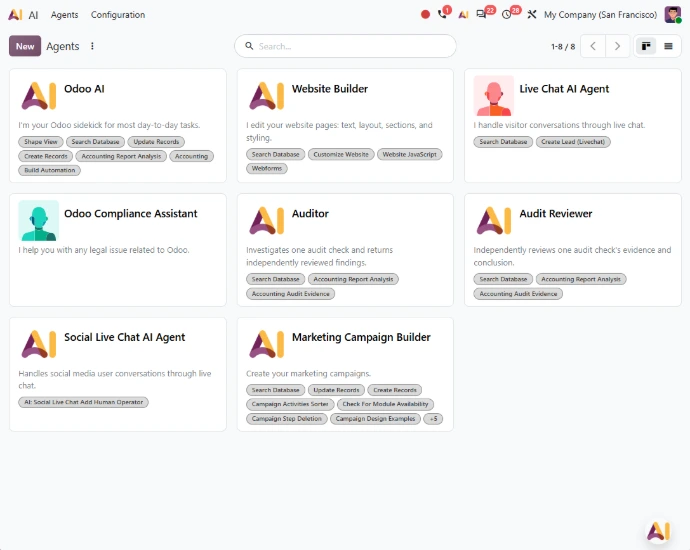Image resolution: width=690 pixels, height=550 pixels.
Task: Switch to List view
Action: 668,46
